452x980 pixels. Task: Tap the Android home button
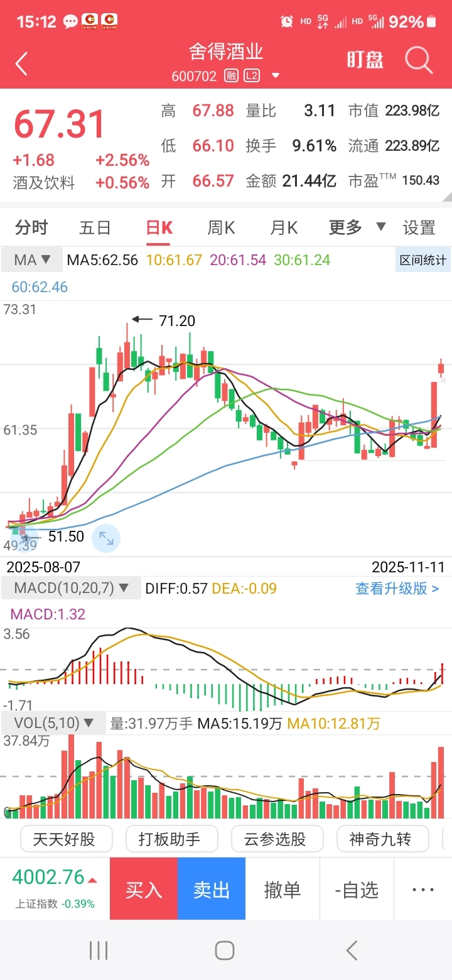click(x=225, y=950)
